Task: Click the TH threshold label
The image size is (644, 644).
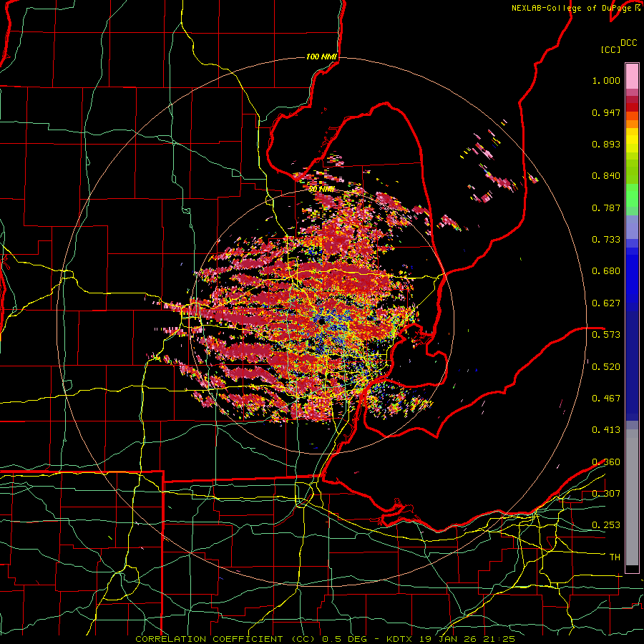Action: (x=615, y=557)
